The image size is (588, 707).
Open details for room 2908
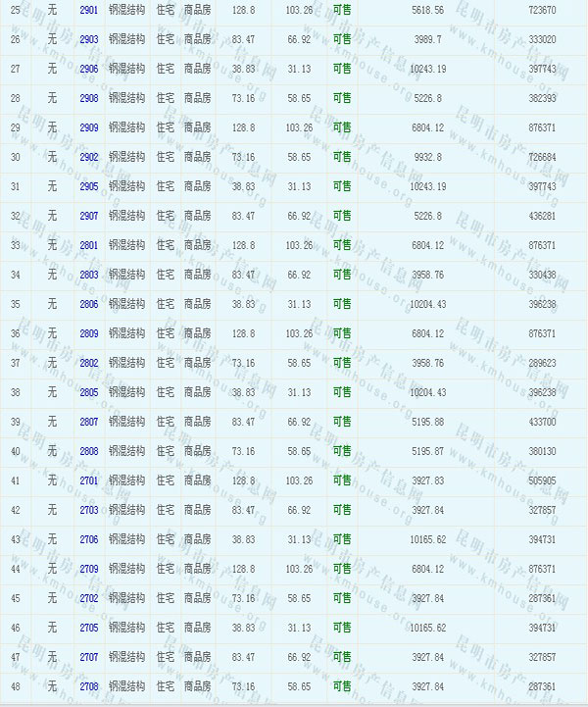[89, 98]
